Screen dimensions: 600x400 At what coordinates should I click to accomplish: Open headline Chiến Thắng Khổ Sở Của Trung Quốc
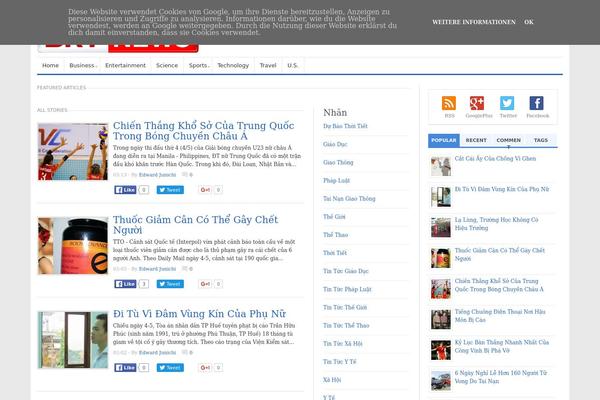(x=204, y=131)
